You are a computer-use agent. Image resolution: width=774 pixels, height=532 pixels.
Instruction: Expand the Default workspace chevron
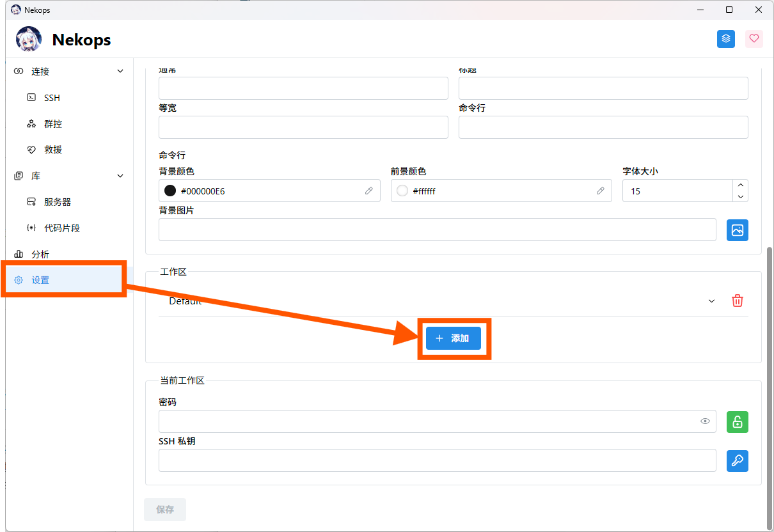pos(711,301)
